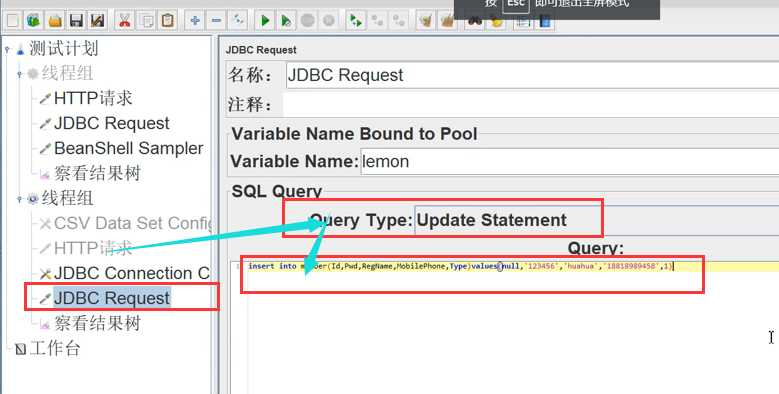This screenshot has width=779, height=394.
Task: Save the test plan with floppy icon
Action: click(x=77, y=20)
